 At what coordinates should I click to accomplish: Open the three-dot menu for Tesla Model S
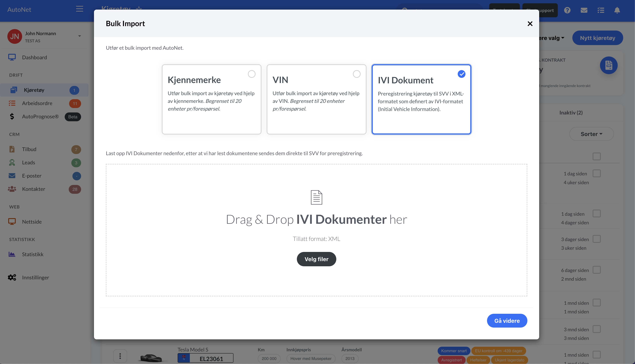(120, 356)
